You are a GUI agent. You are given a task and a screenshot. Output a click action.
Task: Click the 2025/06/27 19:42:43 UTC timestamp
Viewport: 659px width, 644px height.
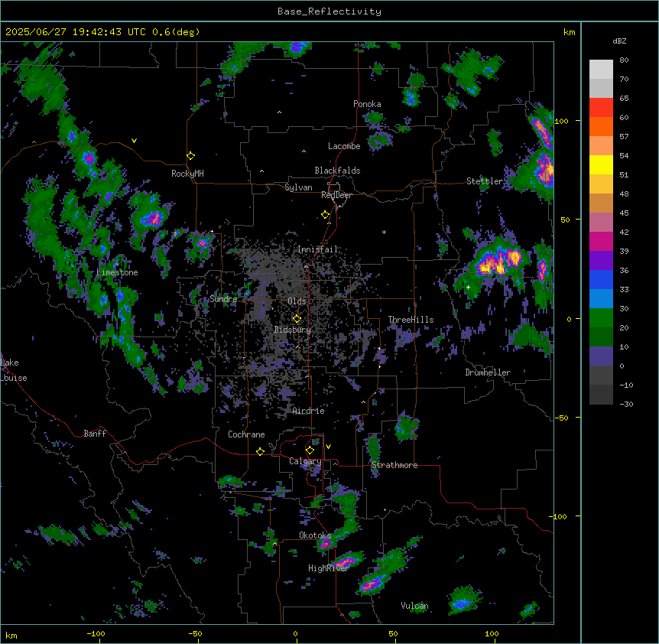(x=76, y=32)
